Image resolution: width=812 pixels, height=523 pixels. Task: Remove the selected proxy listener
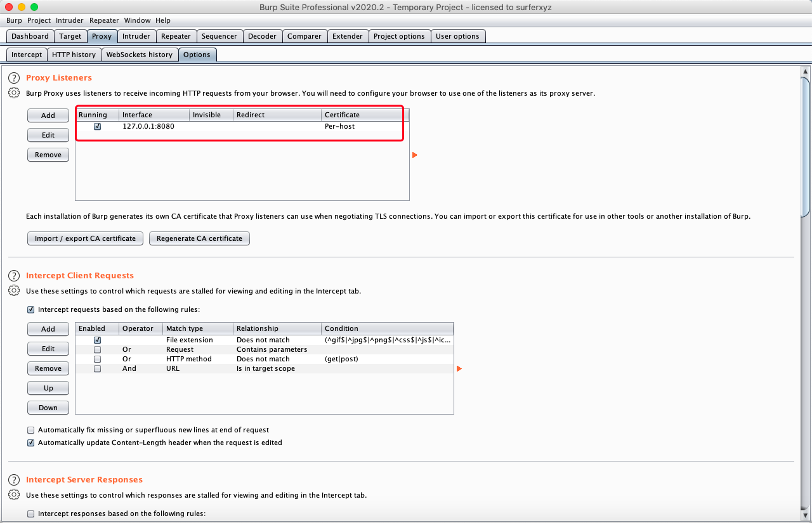pyautogui.click(x=48, y=155)
